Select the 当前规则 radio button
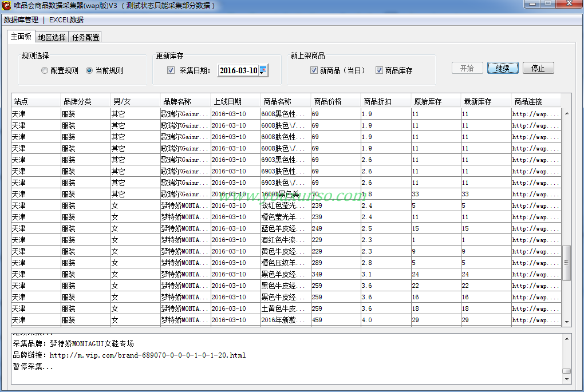This screenshot has width=584, height=392. pos(89,71)
